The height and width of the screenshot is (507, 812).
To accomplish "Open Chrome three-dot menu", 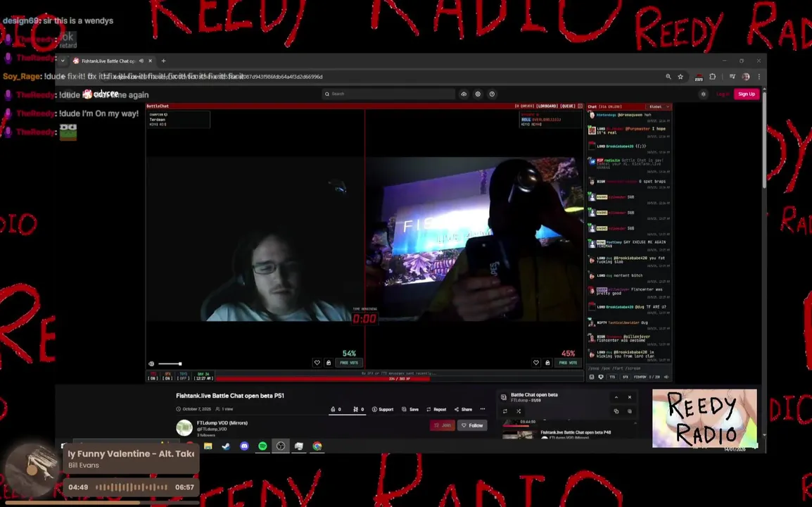I will [759, 77].
